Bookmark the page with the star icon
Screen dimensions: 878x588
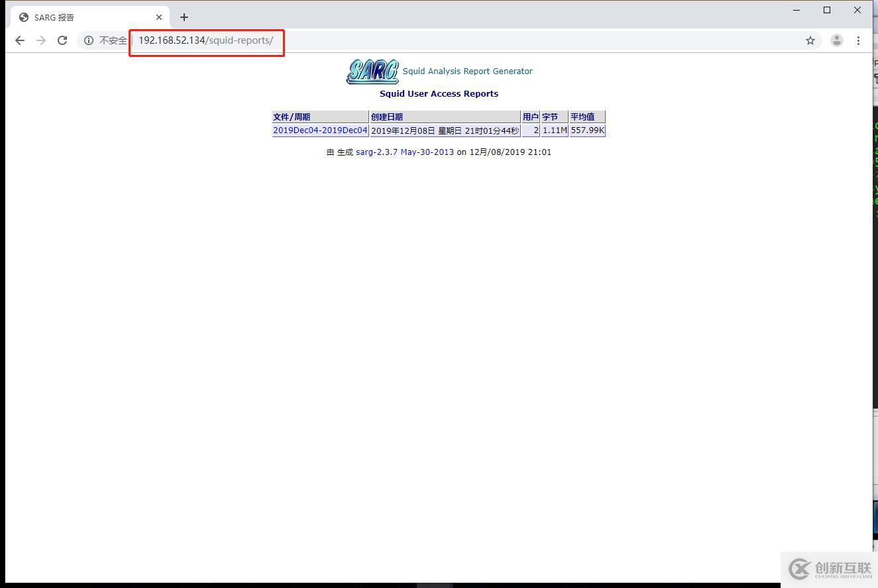810,40
